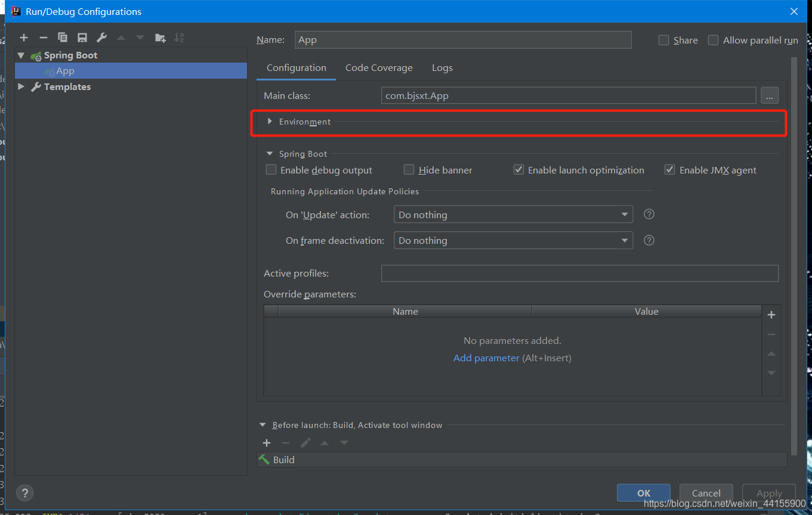812x515 pixels.
Task: Click the IntelliJ logo in title bar
Action: (16, 11)
